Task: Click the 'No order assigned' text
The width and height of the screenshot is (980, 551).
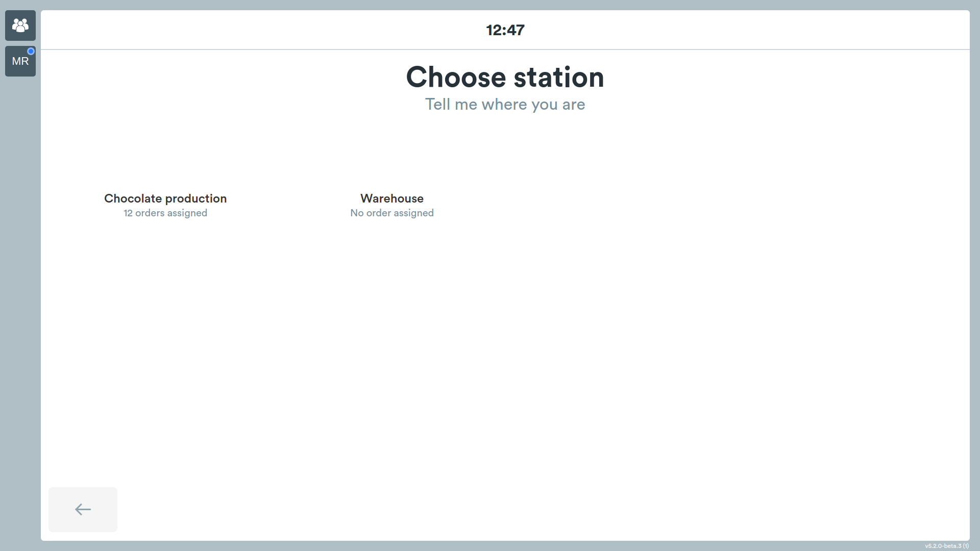Action: point(392,213)
